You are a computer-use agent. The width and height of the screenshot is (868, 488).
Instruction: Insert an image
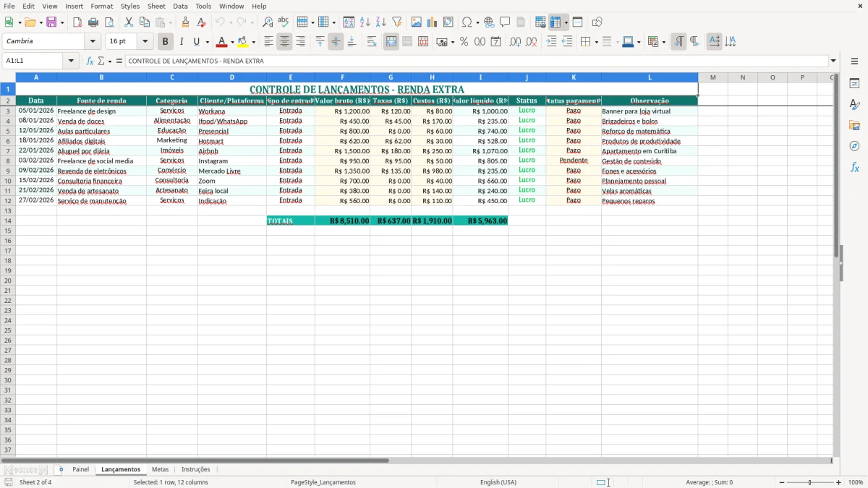pos(417,22)
